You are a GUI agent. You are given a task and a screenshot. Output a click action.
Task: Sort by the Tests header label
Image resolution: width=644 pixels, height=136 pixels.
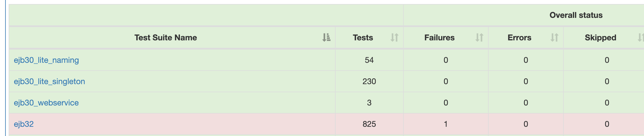363,37
